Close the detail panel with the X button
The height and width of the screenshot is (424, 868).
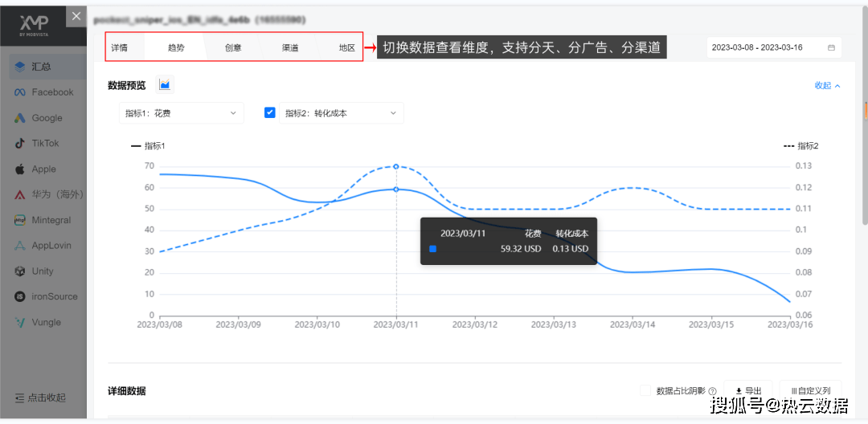point(76,16)
